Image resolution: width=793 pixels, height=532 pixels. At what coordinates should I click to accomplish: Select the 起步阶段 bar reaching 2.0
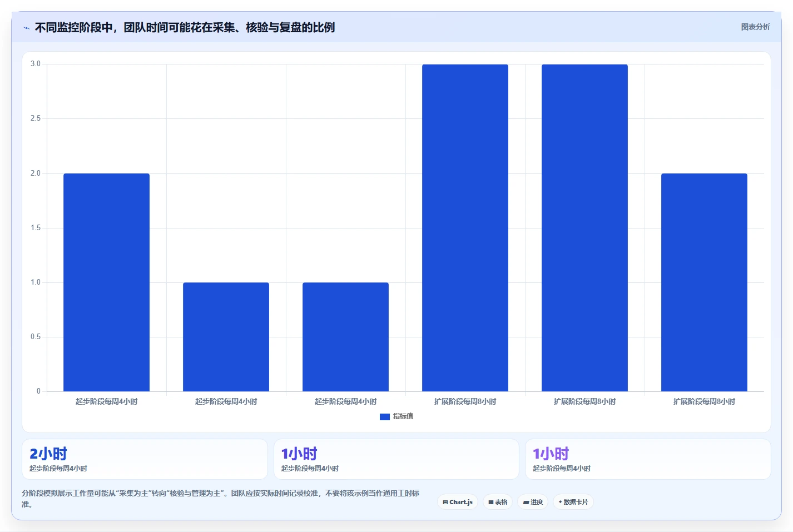[106, 282]
